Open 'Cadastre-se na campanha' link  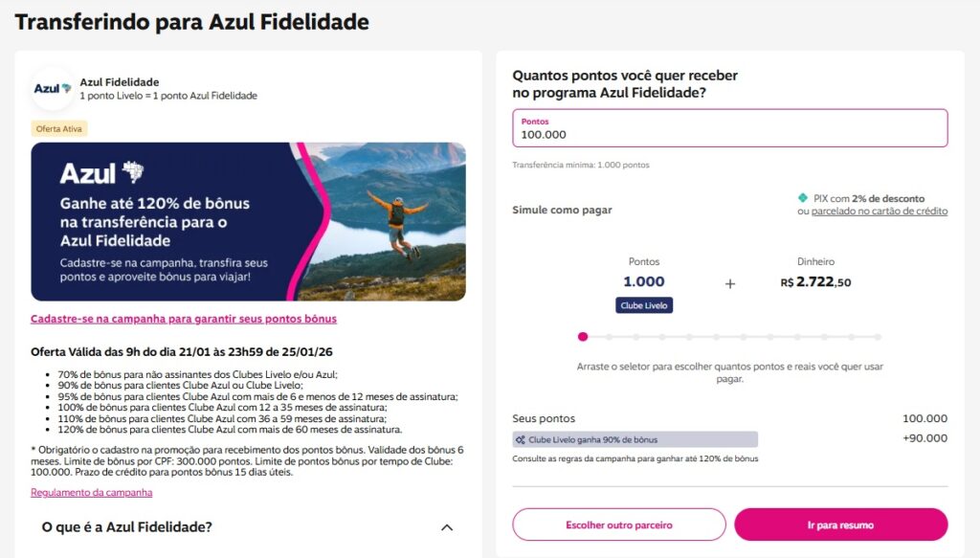tap(184, 319)
